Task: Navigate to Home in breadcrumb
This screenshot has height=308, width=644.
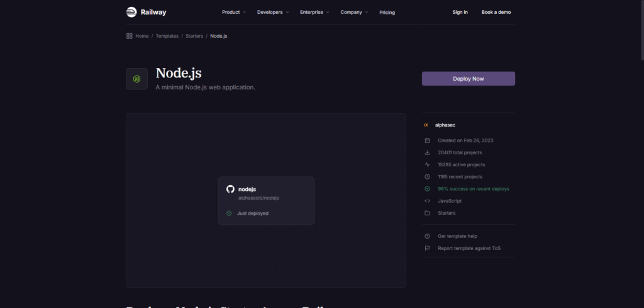Action: (x=142, y=36)
